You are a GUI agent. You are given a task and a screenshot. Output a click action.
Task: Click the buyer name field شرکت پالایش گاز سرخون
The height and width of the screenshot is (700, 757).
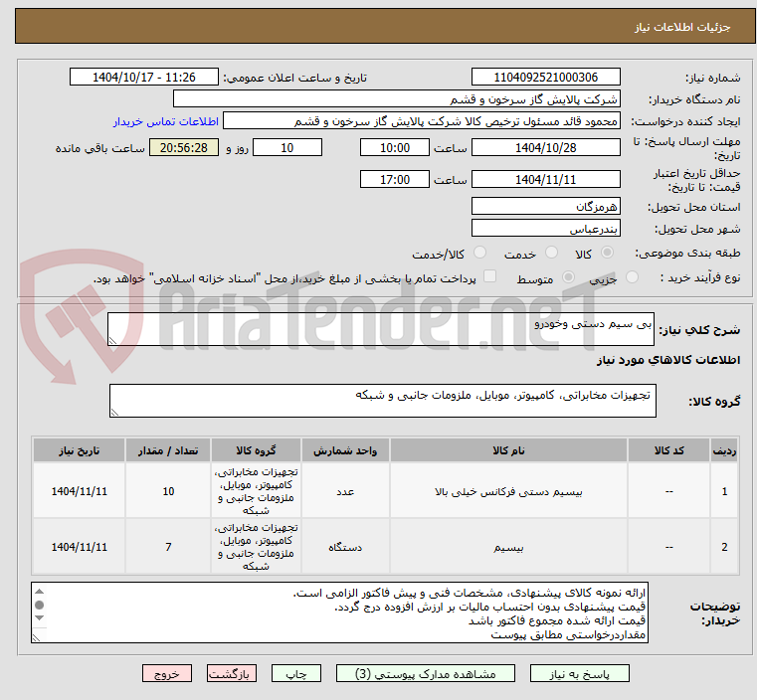pos(396,98)
